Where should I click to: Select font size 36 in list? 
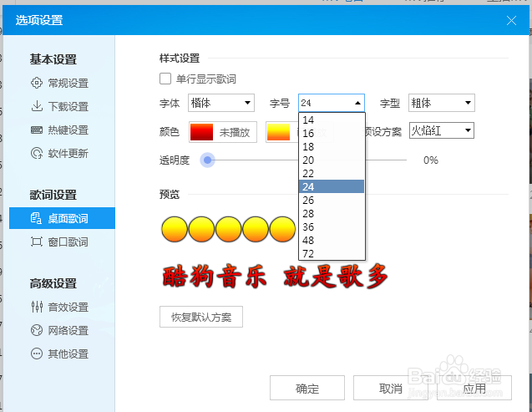coord(332,226)
